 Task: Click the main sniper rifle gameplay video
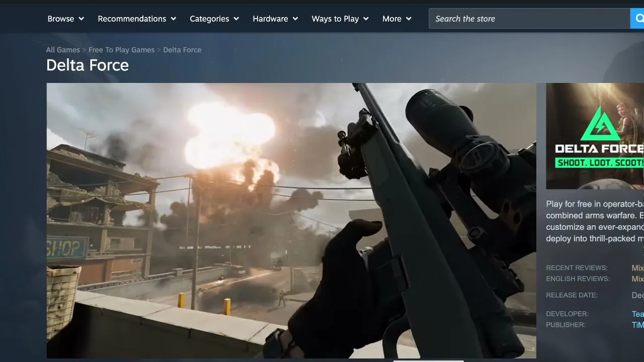click(x=291, y=220)
